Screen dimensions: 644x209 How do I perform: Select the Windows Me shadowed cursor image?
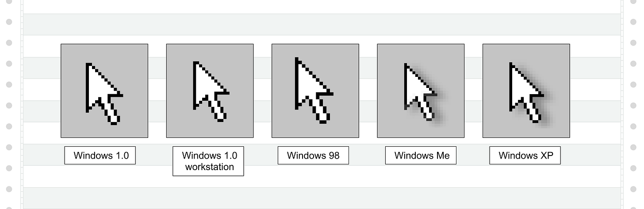421,91
